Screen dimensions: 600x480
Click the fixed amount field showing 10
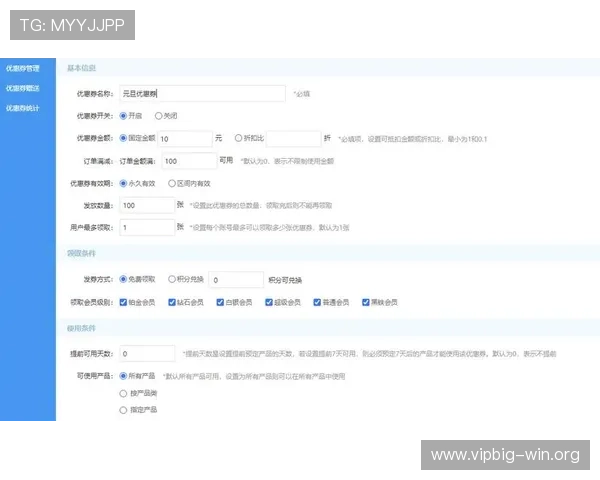pyautogui.click(x=185, y=139)
